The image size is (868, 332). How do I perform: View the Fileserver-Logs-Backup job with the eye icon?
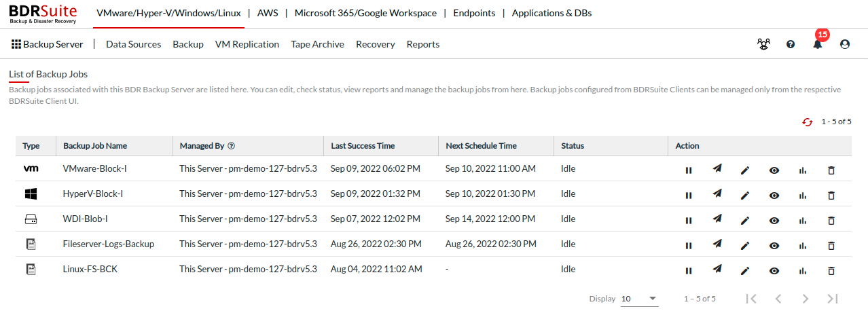coord(774,246)
